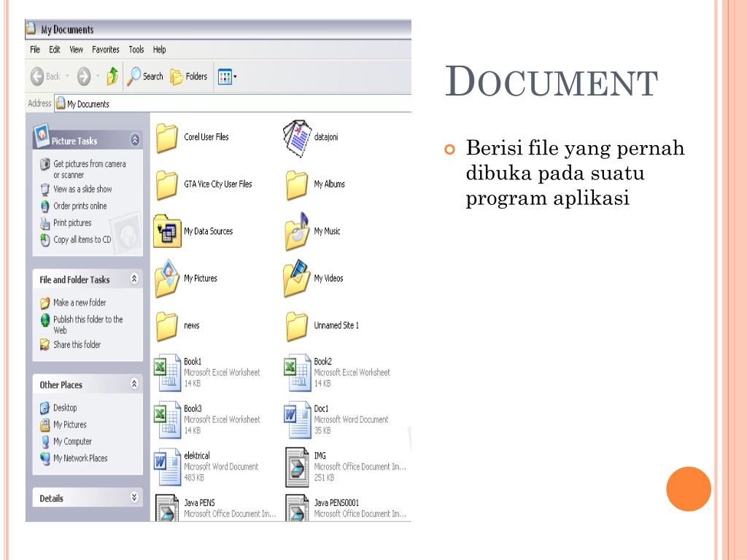Open the Help menu
This screenshot has height=560, width=747.
(x=160, y=50)
